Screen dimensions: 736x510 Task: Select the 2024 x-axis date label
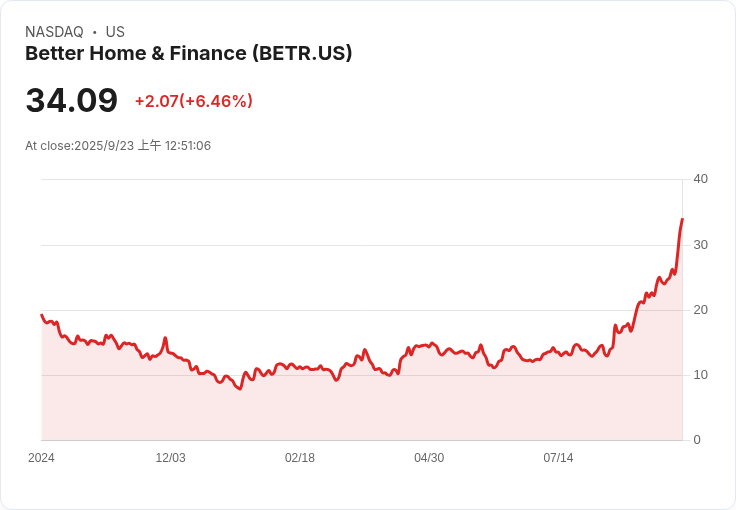point(41,458)
